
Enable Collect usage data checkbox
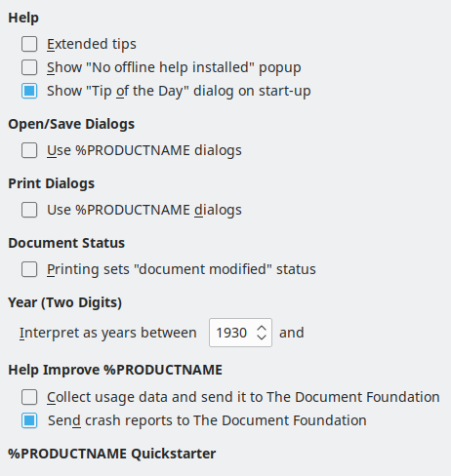(29, 397)
